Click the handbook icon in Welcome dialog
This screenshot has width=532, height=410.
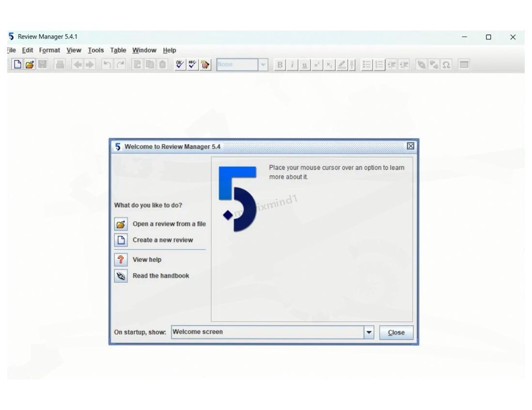click(121, 276)
